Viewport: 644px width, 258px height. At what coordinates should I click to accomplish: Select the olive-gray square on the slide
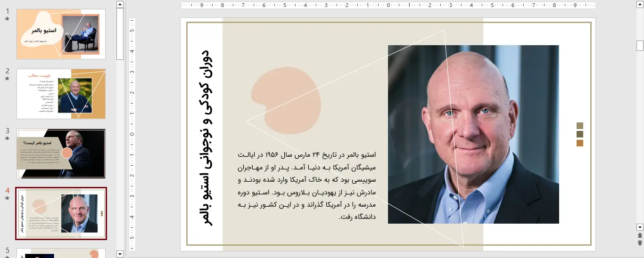click(580, 126)
